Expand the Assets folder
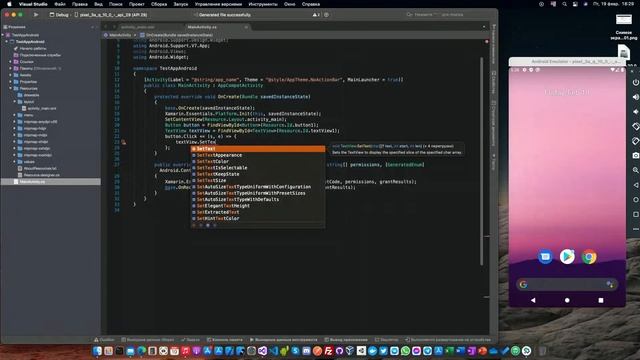Screen dimensions: 640x360 (11, 75)
